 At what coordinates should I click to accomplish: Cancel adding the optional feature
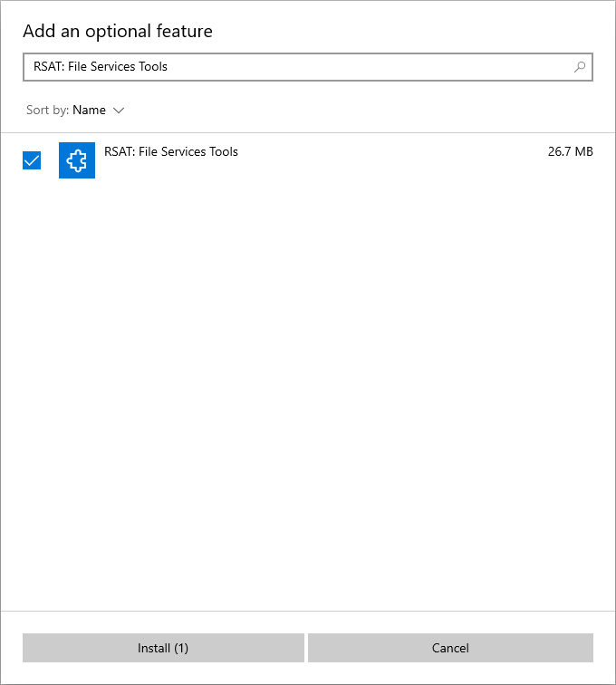[x=450, y=648]
